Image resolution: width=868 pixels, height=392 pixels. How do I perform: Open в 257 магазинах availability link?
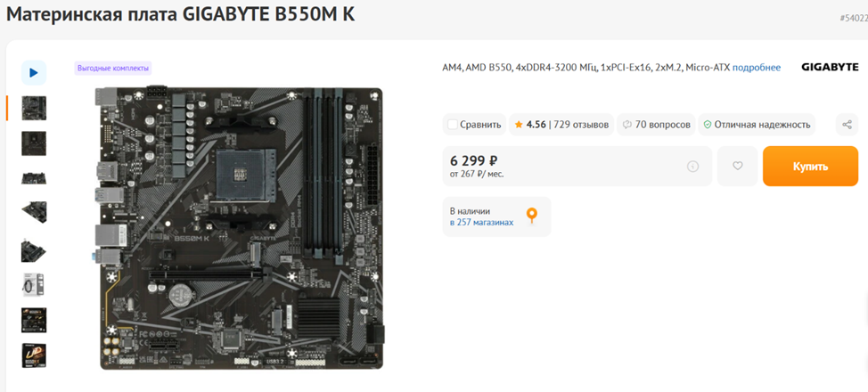click(481, 222)
